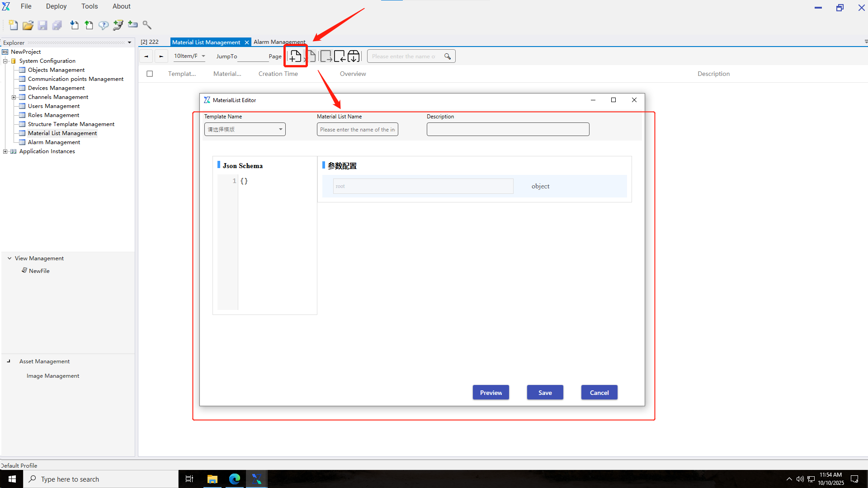Click the download package toolbar icon
The width and height of the screenshot is (868, 488).
[354, 56]
